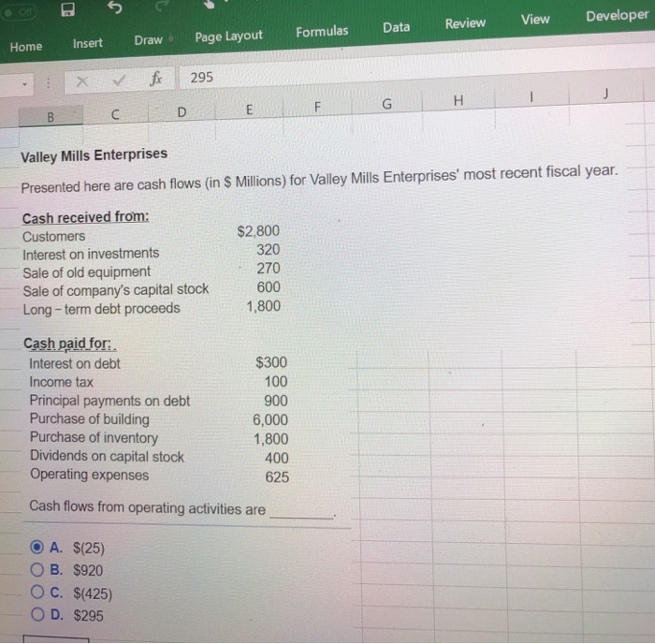
Task: Click the Income tax value 100
Action: [276, 382]
